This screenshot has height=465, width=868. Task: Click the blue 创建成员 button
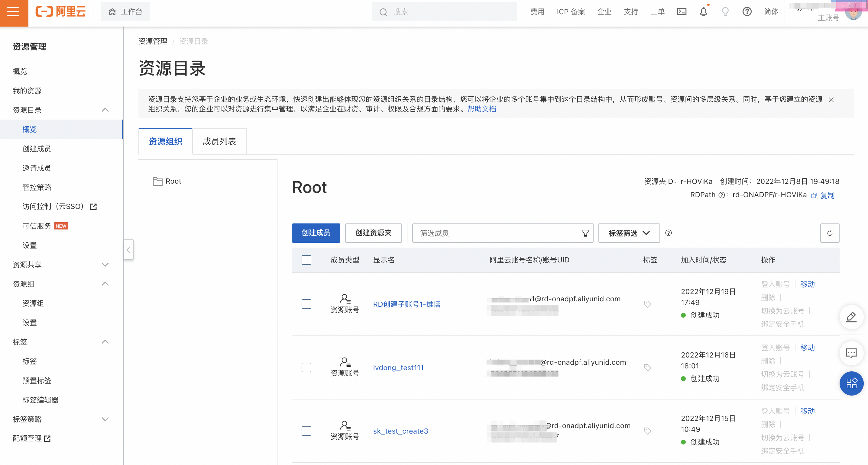coord(316,233)
